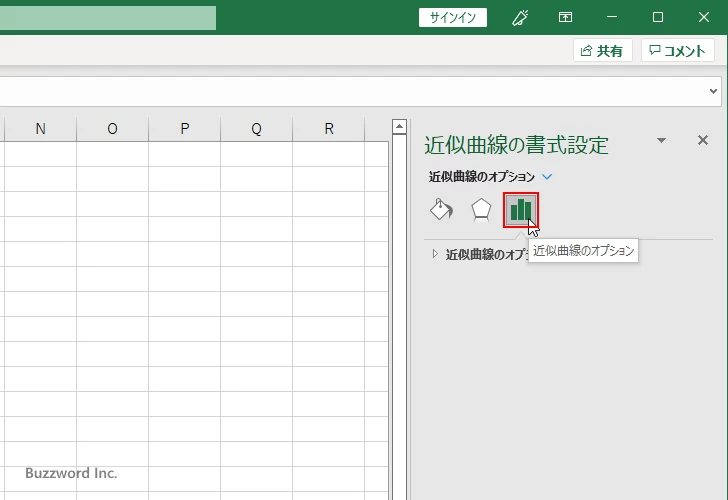The height and width of the screenshot is (500, 728).
Task: Click the search box in title bar
Action: (108, 18)
